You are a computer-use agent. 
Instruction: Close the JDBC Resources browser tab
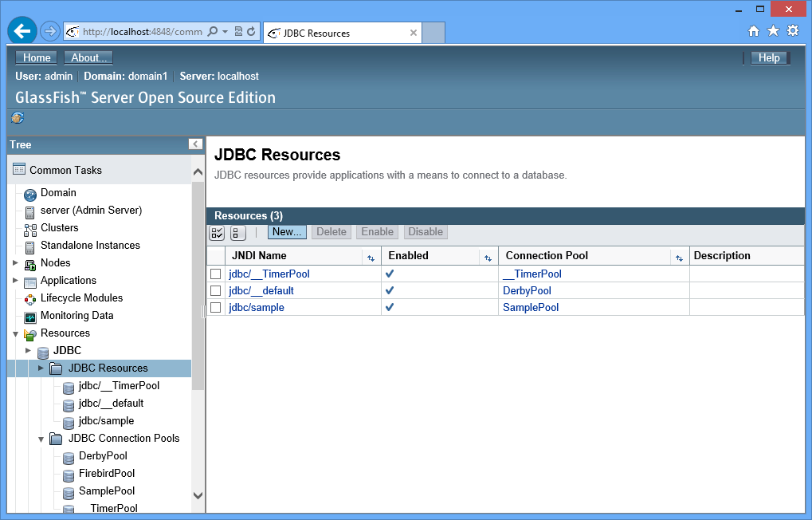pos(414,33)
